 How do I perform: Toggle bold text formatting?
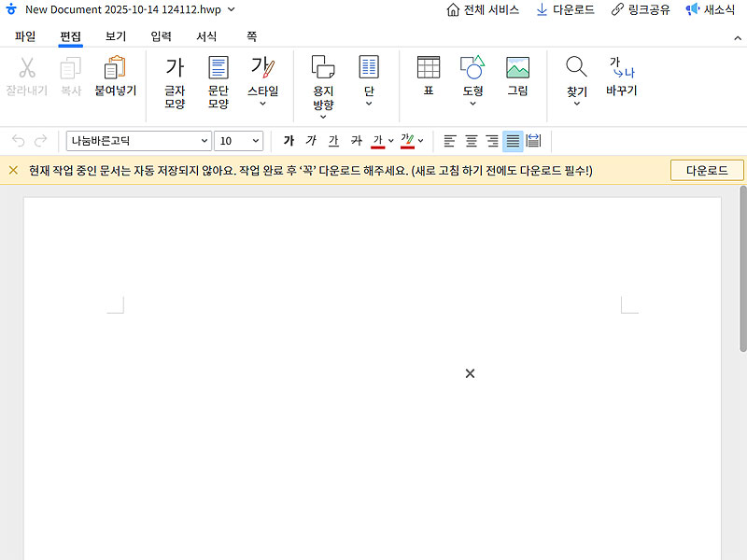[289, 140]
